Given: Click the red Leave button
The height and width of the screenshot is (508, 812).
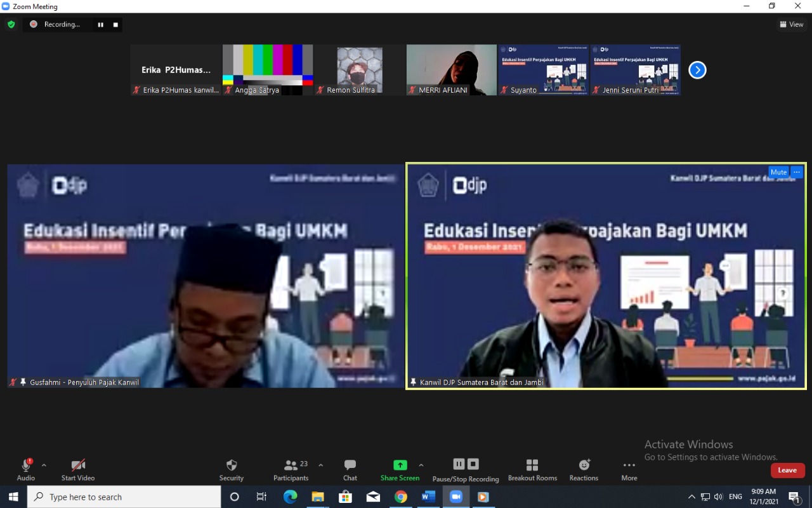Looking at the screenshot, I should 787,471.
